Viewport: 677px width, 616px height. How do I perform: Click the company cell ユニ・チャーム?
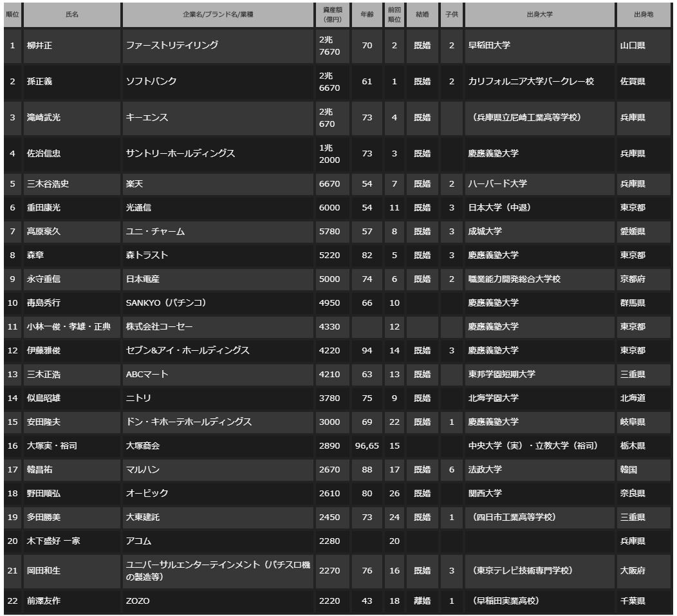[218, 231]
